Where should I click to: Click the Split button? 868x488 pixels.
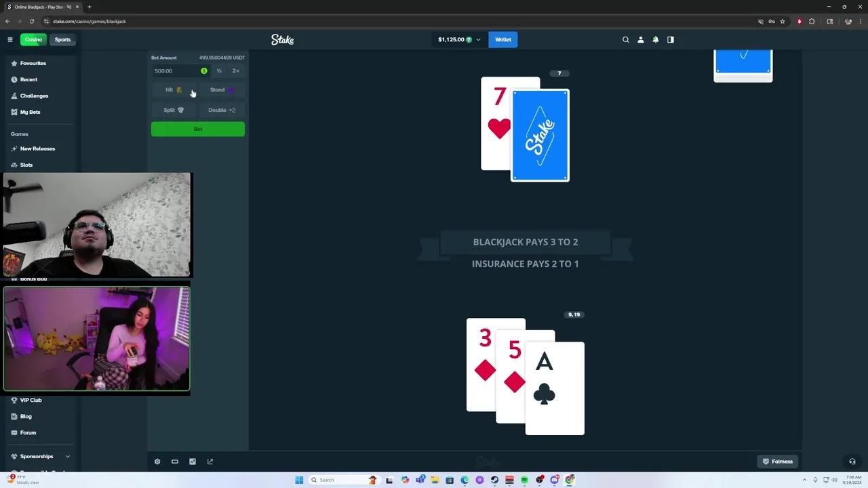pyautogui.click(x=174, y=110)
